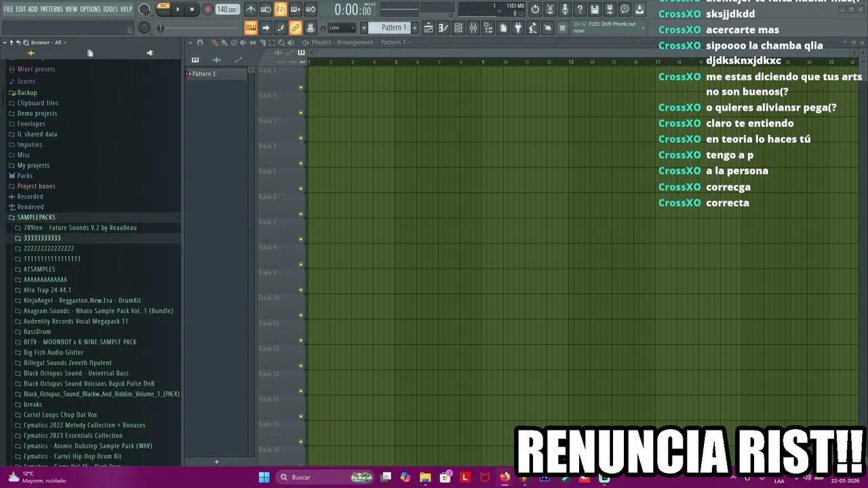Open the plugin database plug icon
Screen dimensions: 868x488
[x=518, y=28]
